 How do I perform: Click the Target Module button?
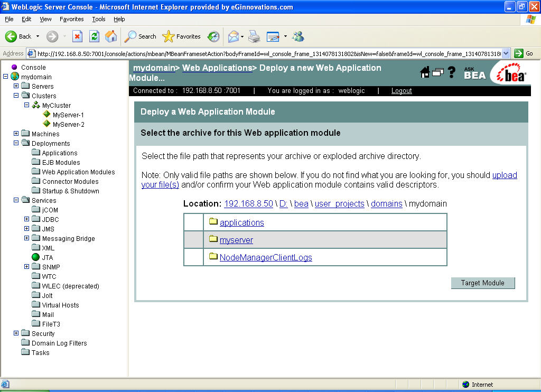click(483, 283)
